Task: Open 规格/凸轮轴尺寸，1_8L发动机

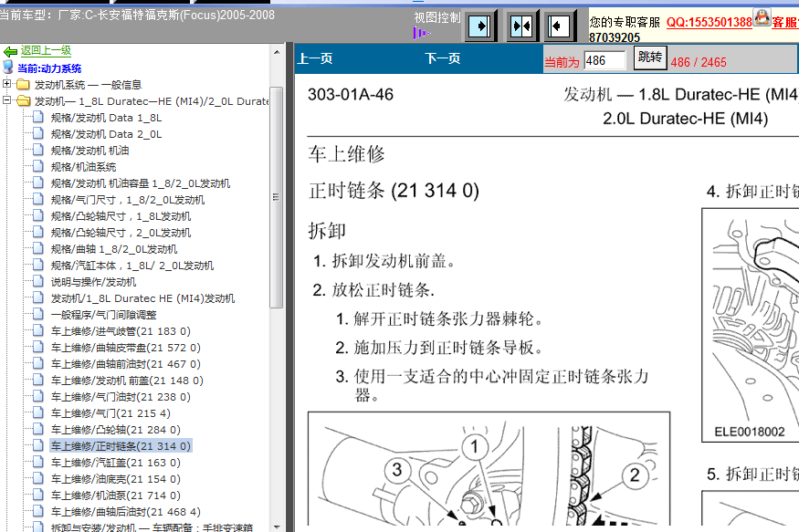Action: 121,216
